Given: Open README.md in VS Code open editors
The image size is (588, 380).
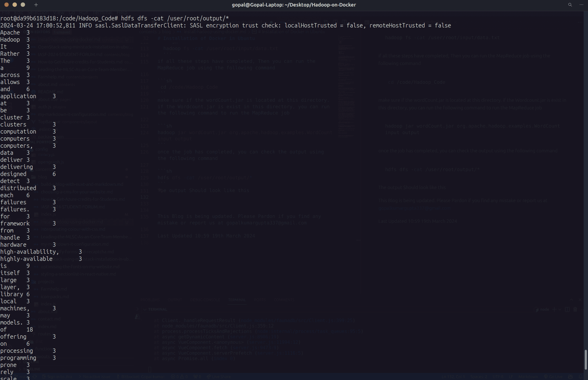Looking at the screenshot, I should click(51, 92).
